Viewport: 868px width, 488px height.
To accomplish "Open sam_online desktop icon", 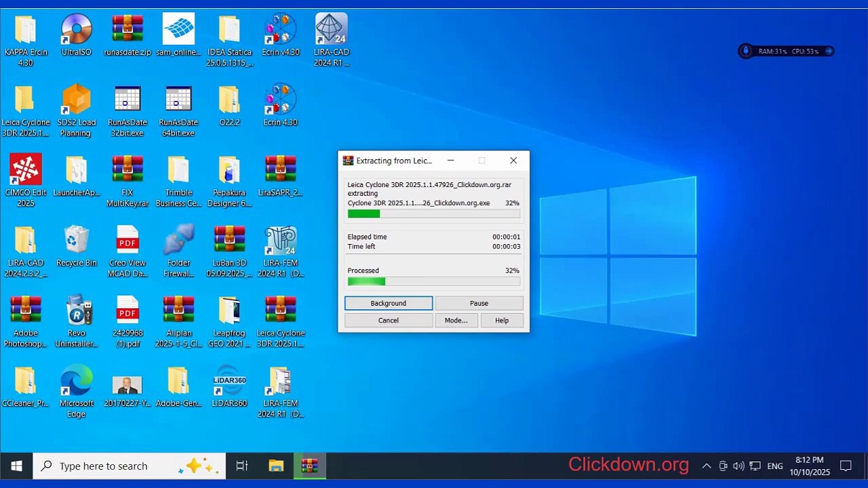I will pyautogui.click(x=178, y=35).
